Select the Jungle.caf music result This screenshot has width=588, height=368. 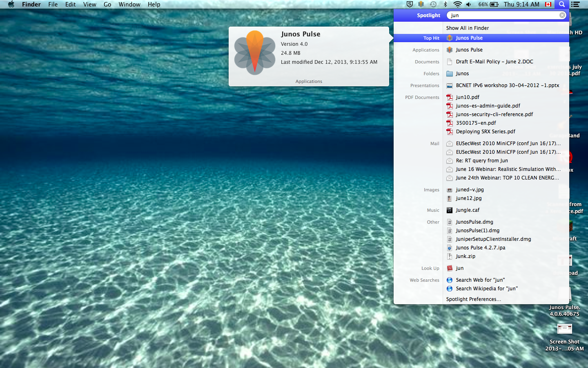468,210
